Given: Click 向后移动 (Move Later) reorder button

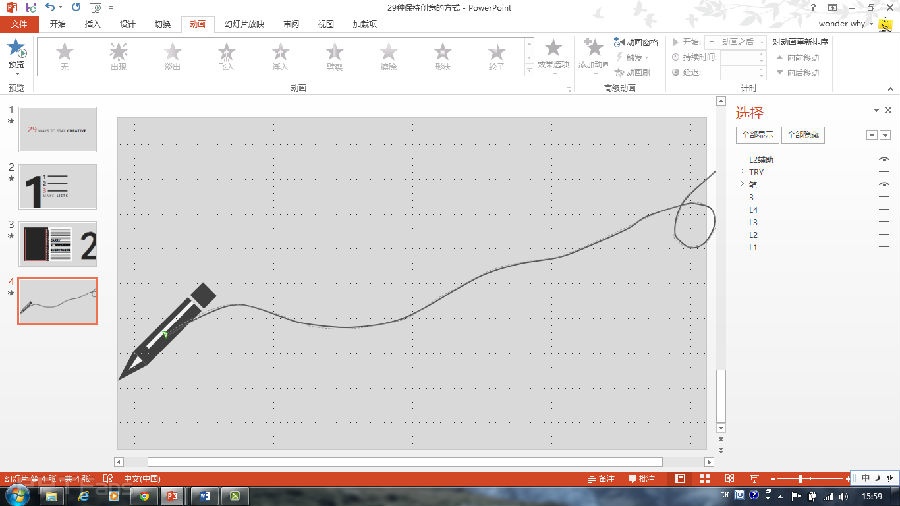Looking at the screenshot, I should tap(798, 72).
